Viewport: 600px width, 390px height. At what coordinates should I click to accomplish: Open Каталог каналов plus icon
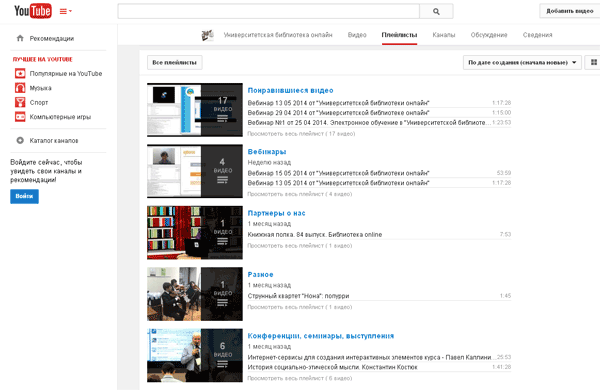(x=20, y=140)
